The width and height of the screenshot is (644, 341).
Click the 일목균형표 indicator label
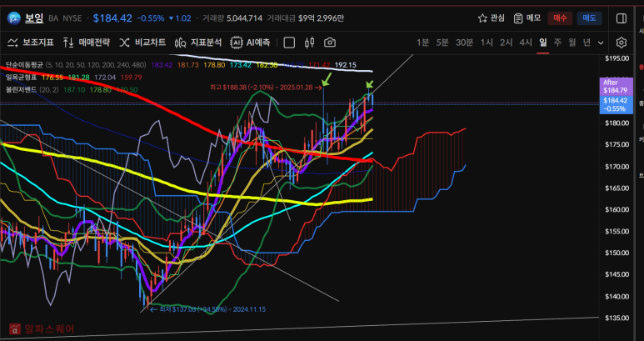click(x=22, y=78)
